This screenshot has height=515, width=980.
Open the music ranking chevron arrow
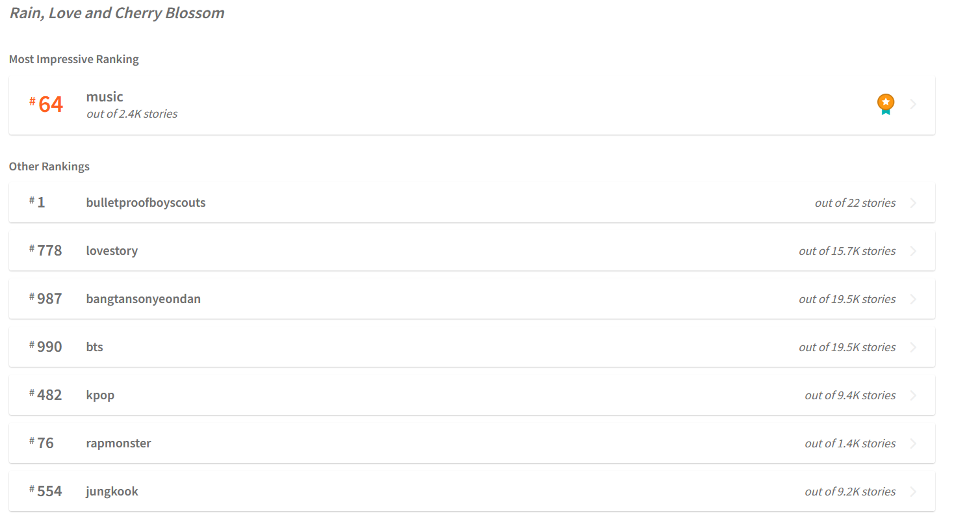pyautogui.click(x=914, y=104)
